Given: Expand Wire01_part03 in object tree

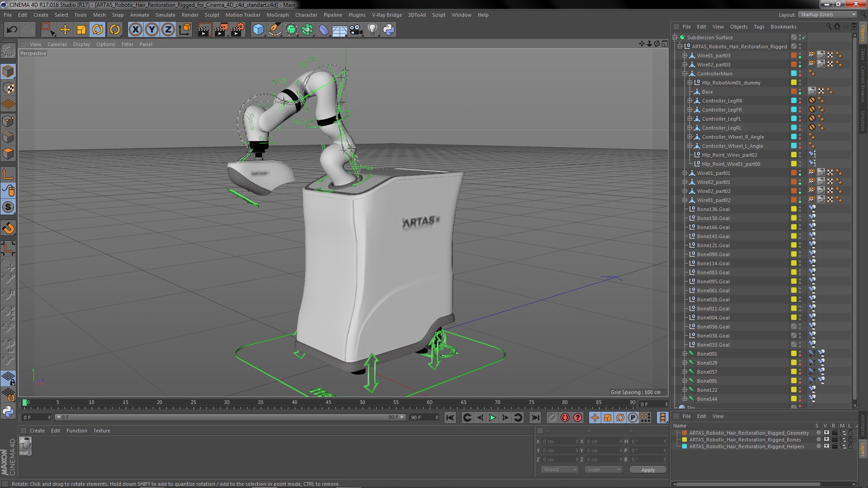Looking at the screenshot, I should 684,56.
